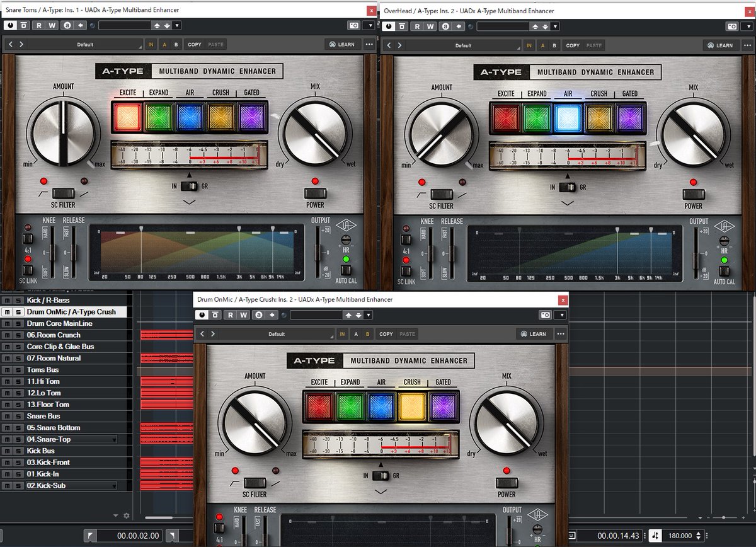Choose Excite in Drum OnMic plugin
This screenshot has width=756, height=547.
tap(319, 406)
